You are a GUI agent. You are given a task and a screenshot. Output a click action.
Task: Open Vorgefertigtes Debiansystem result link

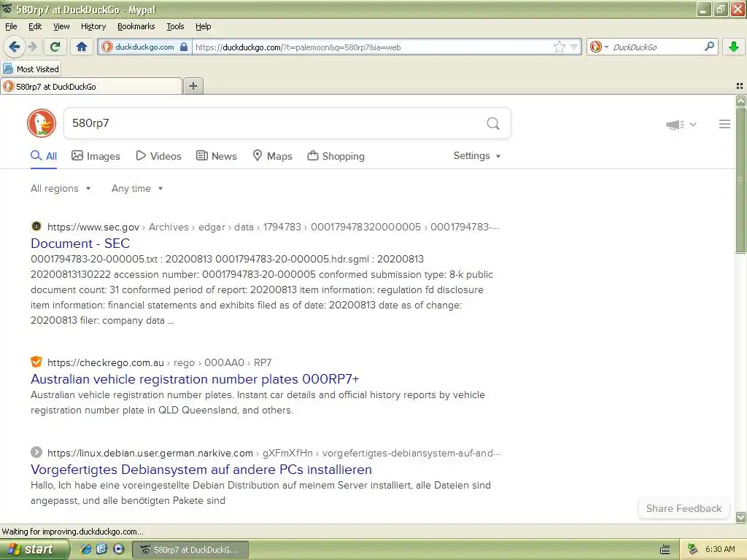201,470
